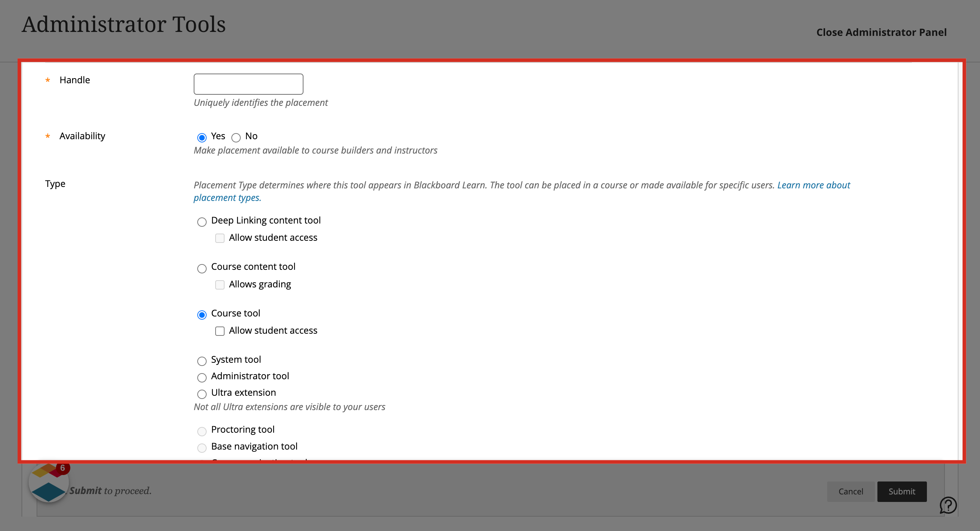Check Allows grading under Course content tool

click(220, 285)
